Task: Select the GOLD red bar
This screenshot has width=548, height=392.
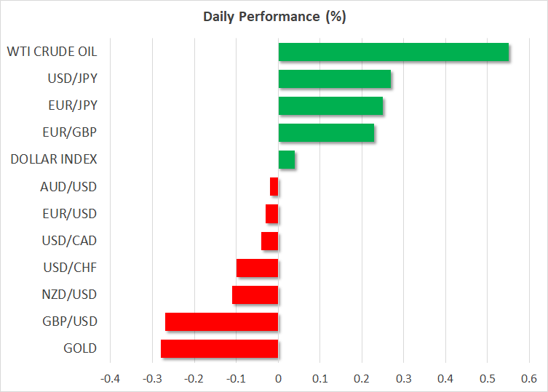Action: click(x=220, y=348)
